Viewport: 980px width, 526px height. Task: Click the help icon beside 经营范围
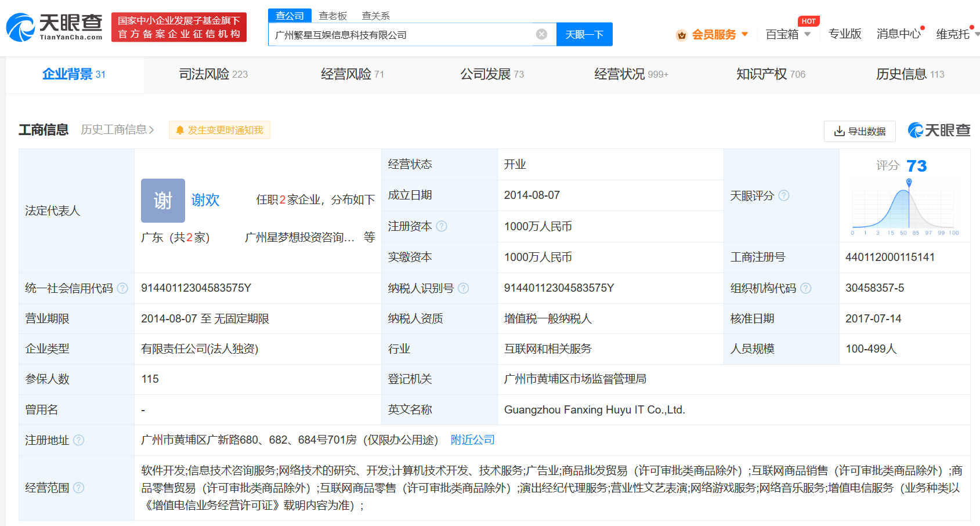80,488
